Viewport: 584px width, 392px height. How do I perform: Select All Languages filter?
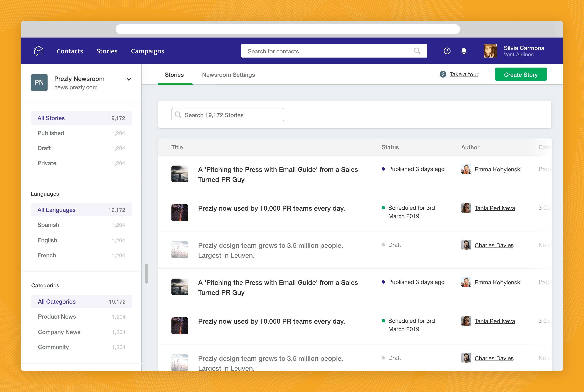point(81,210)
